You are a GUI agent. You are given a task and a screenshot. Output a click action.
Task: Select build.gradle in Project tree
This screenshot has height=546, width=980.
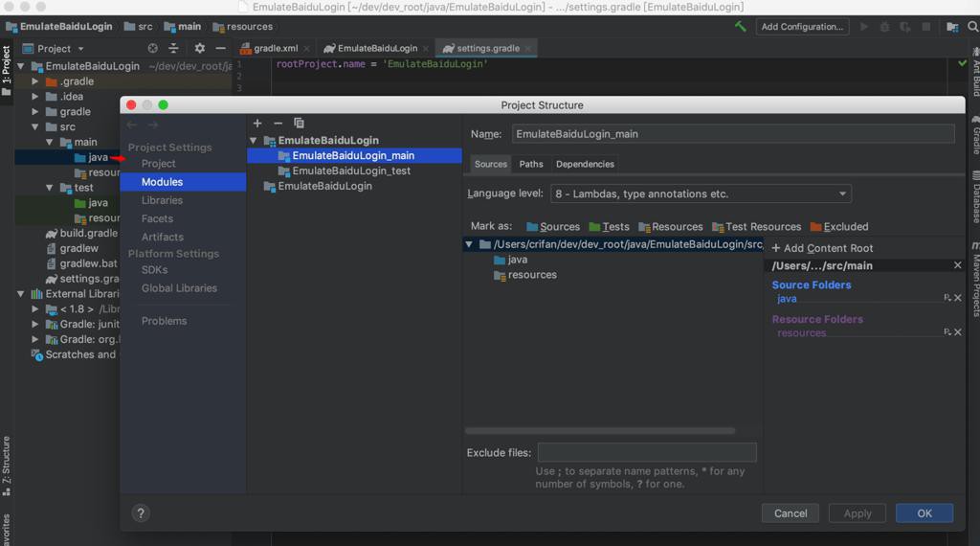pyautogui.click(x=88, y=234)
